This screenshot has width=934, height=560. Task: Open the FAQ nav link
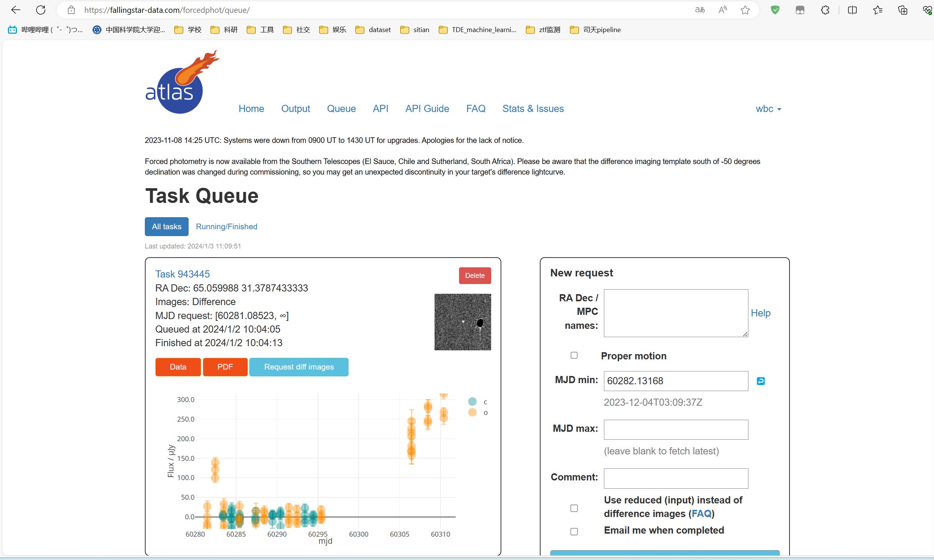(476, 109)
